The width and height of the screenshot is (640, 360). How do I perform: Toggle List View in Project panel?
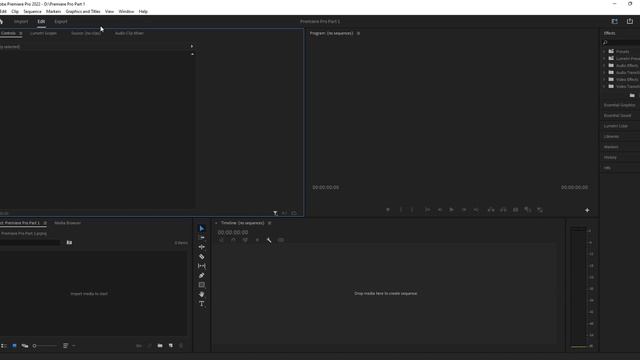click(4, 346)
